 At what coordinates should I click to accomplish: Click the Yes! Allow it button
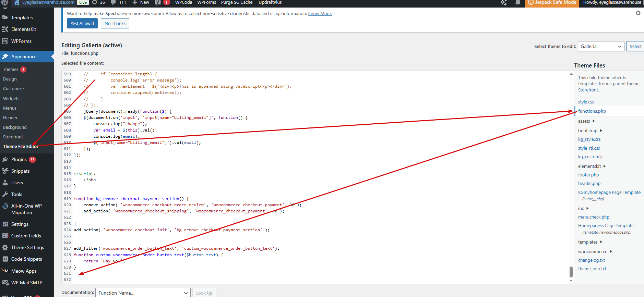pyautogui.click(x=82, y=23)
